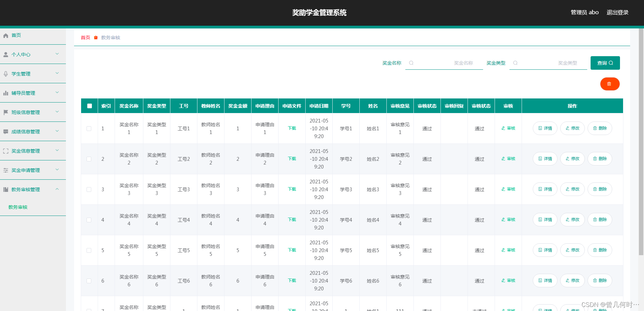Click 修改 edit button for row 2
Image resolution: width=644 pixels, height=311 pixels.
click(x=572, y=159)
